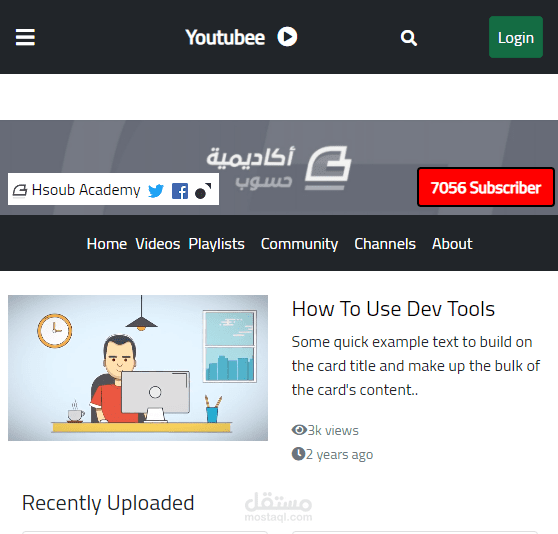This screenshot has height=534, width=558.
Task: Click the 3k views text
Action: coord(333,430)
